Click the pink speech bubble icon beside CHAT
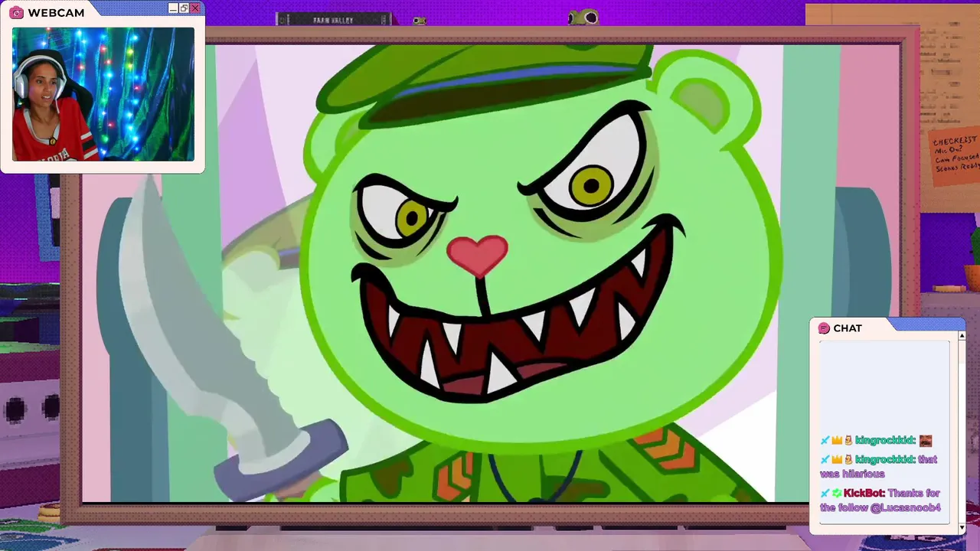 [x=824, y=328]
